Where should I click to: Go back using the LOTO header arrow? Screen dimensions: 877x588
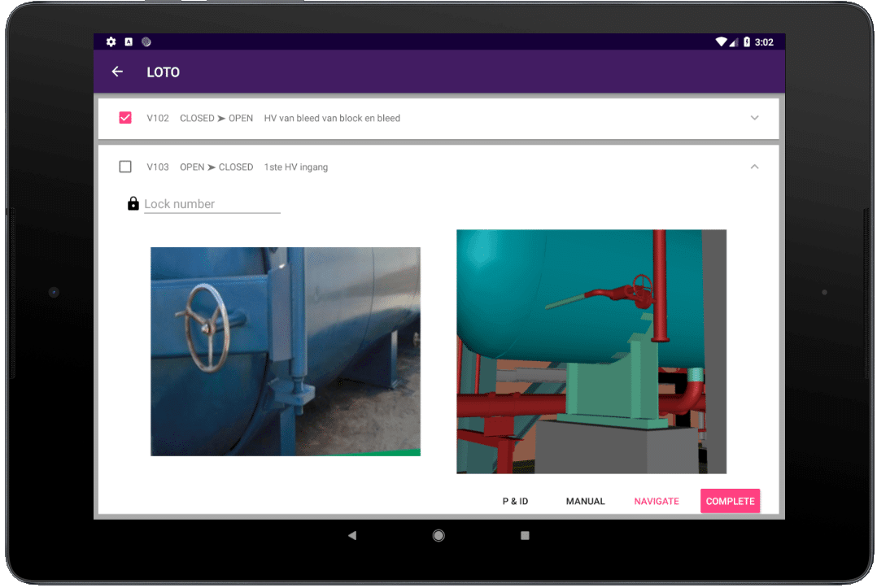coord(117,72)
